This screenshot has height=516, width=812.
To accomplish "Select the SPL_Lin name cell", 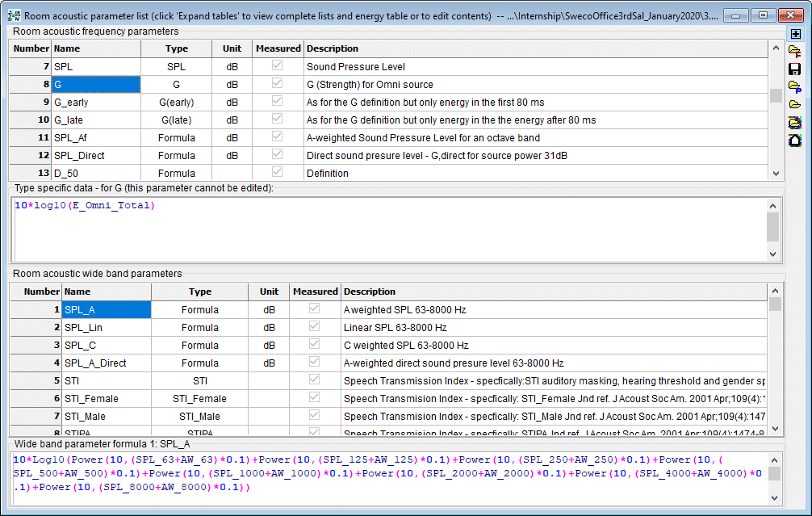I will (x=107, y=327).
